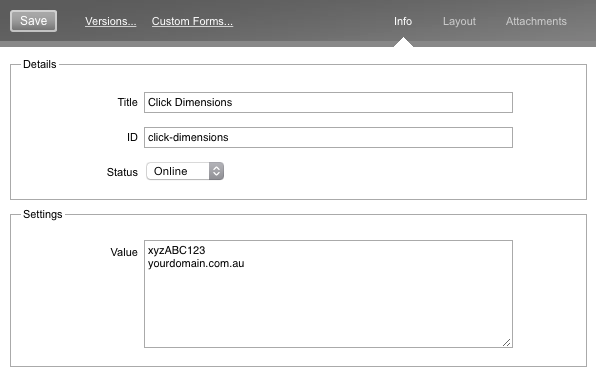
Task: Focus the ID field containing click-dimensions
Action: (x=328, y=138)
